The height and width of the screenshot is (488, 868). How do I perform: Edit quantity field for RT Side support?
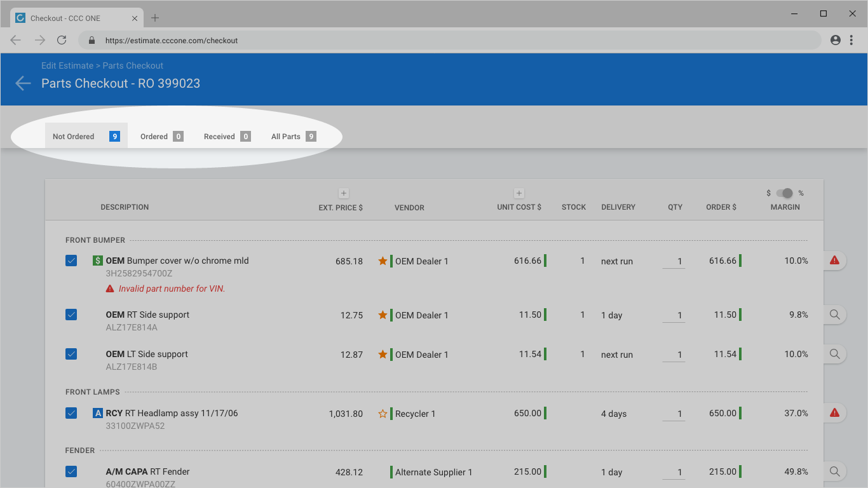click(x=674, y=315)
